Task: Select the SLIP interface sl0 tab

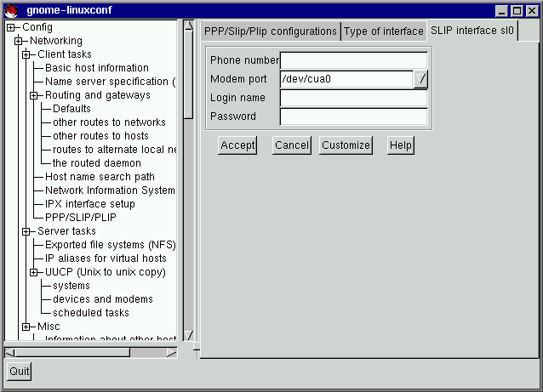Action: 472,31
